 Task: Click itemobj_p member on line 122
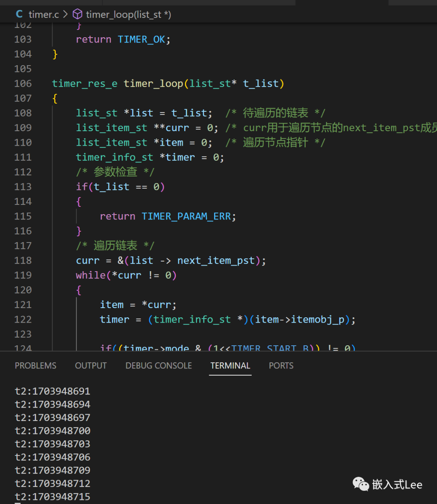318,319
